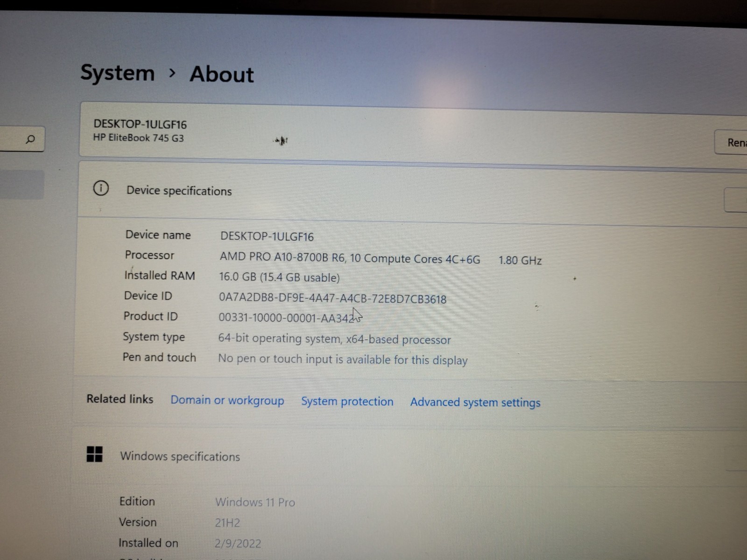Click the Related links label
This screenshot has height=560, width=747.
[120, 399]
